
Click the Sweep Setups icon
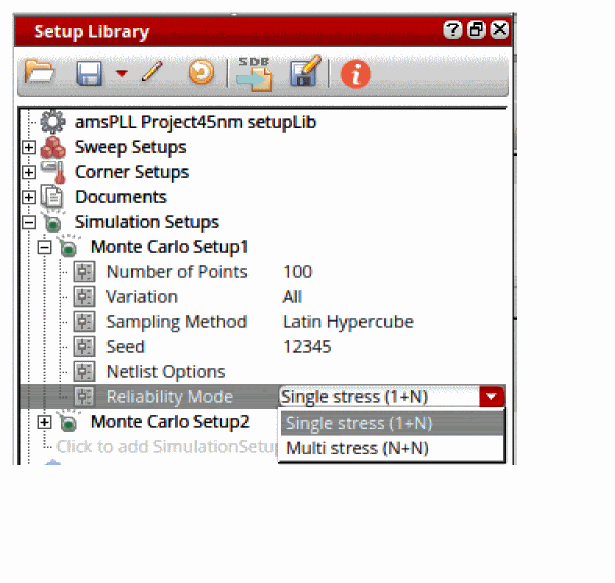[x=53, y=147]
